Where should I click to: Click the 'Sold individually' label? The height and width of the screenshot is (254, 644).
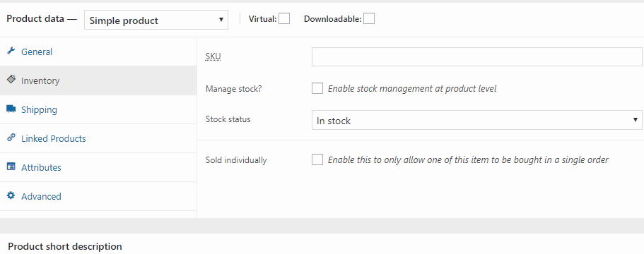point(236,160)
